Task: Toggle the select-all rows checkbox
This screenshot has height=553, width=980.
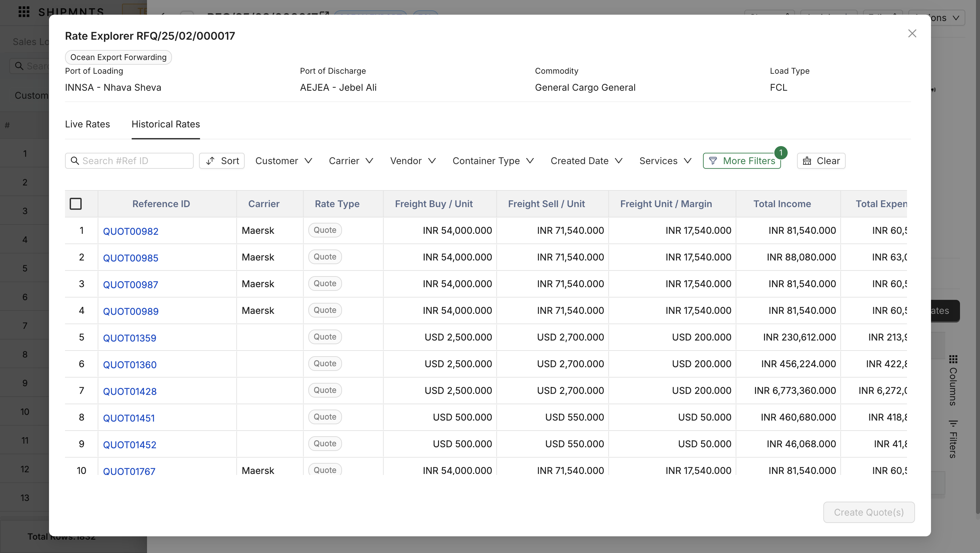Action: pos(76,203)
